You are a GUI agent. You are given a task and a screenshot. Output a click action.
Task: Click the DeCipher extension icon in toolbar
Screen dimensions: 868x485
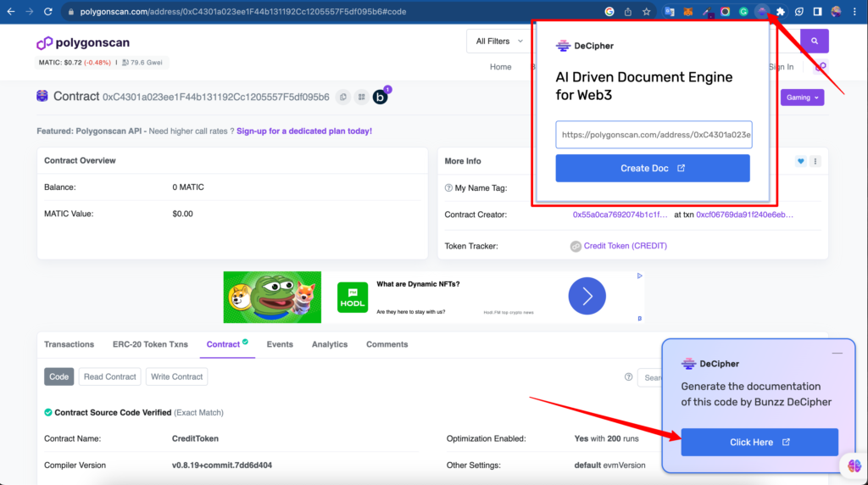762,12
